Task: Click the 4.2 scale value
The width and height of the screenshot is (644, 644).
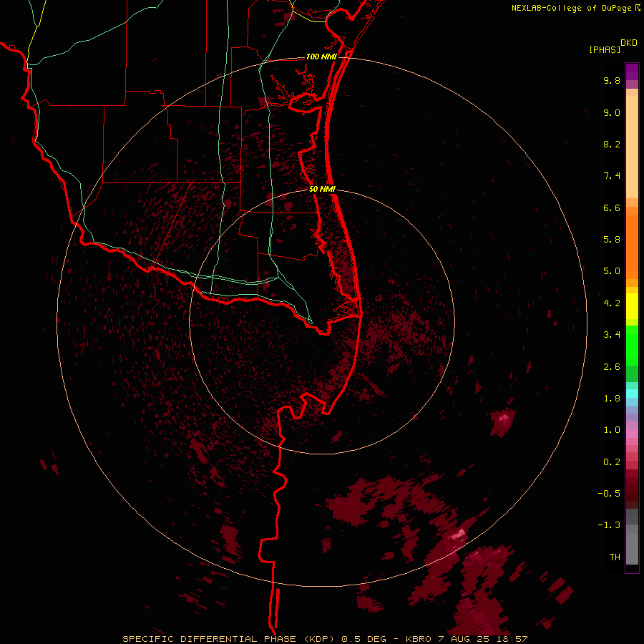Action: pos(612,303)
